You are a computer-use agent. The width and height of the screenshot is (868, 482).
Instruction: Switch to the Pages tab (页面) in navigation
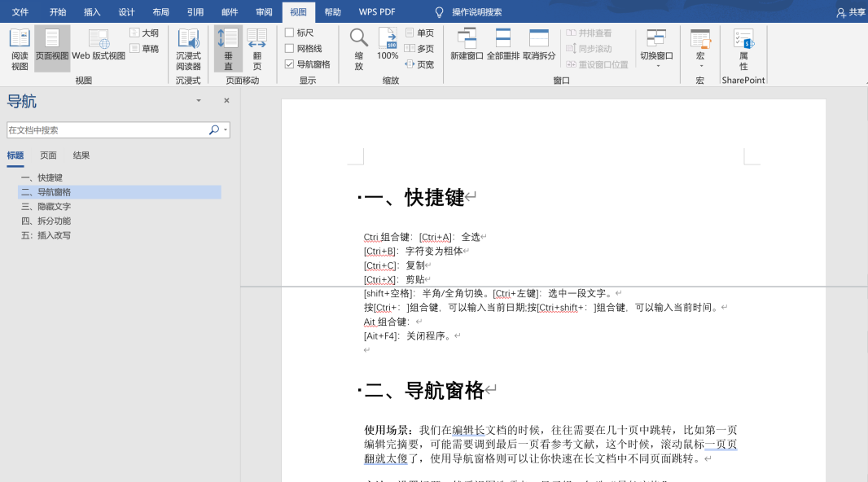coord(49,156)
